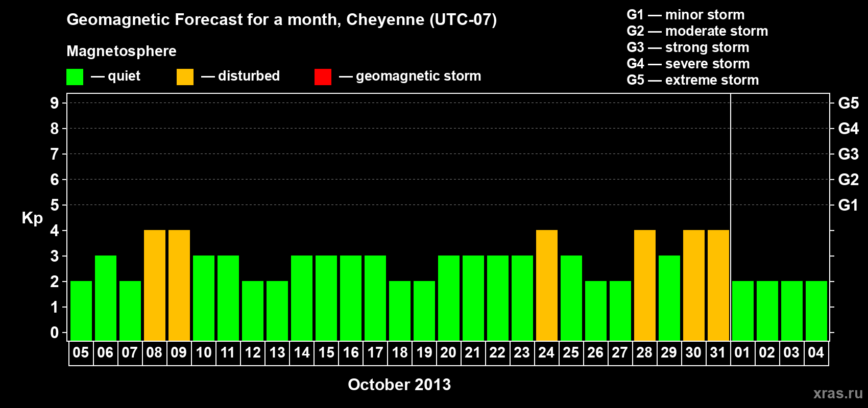The image size is (868, 408).
Task: Click the G2 label on right axis
Action: click(x=849, y=180)
